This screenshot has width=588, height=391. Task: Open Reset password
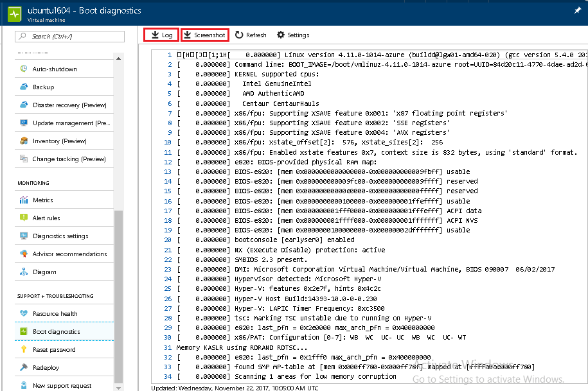click(x=64, y=349)
